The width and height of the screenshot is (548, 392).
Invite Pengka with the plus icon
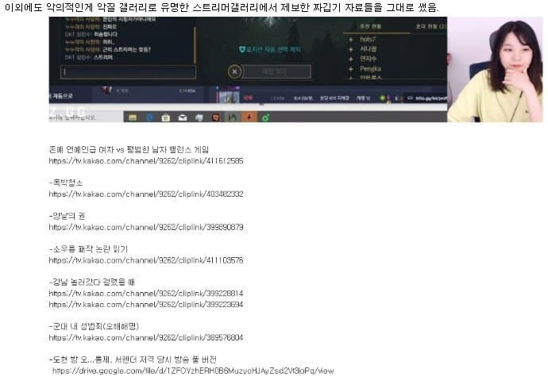pyautogui.click(x=350, y=69)
